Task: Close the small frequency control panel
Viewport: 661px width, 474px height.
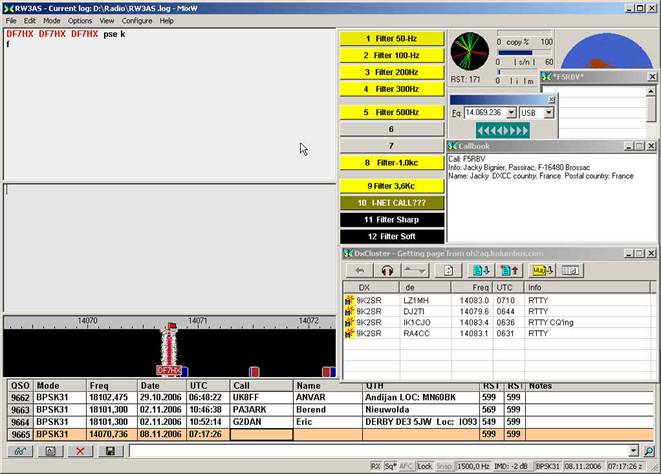Action: (x=551, y=100)
